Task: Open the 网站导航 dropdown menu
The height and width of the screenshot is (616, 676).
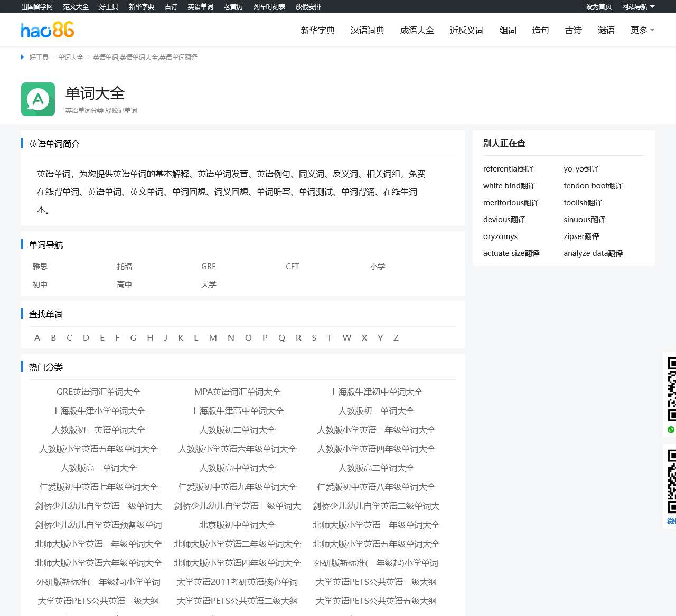Action: tap(638, 7)
